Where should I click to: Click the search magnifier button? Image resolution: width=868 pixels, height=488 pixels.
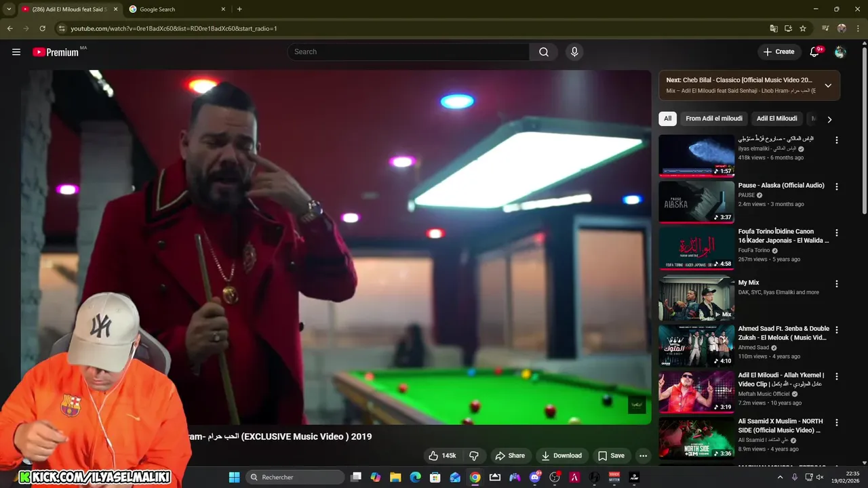[x=544, y=52]
